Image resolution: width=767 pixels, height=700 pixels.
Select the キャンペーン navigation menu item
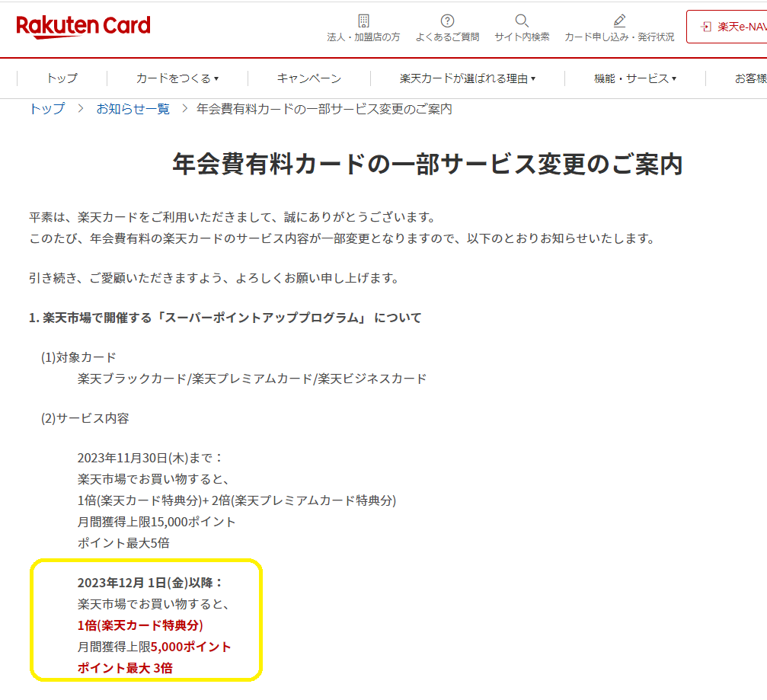click(309, 78)
